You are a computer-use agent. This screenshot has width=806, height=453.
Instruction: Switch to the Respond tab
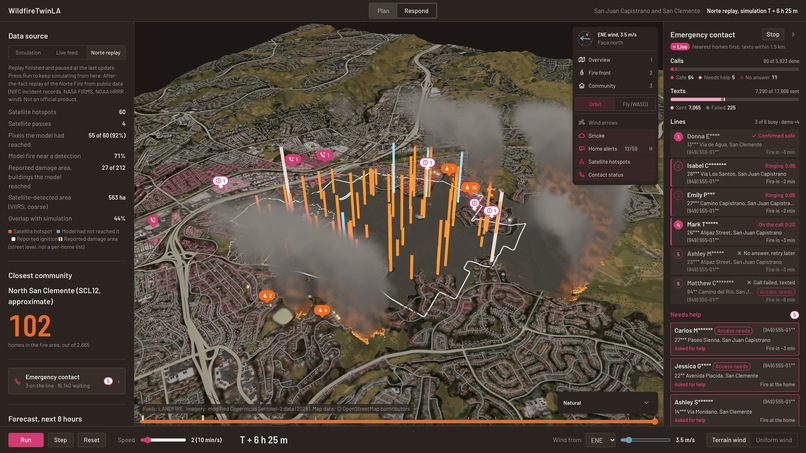pos(416,11)
